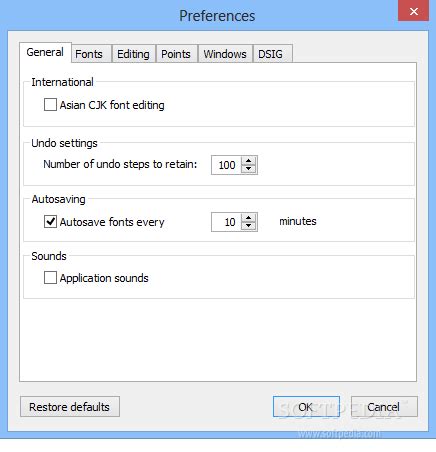The width and height of the screenshot is (436, 452).
Task: Select the Points tab
Action: (177, 54)
